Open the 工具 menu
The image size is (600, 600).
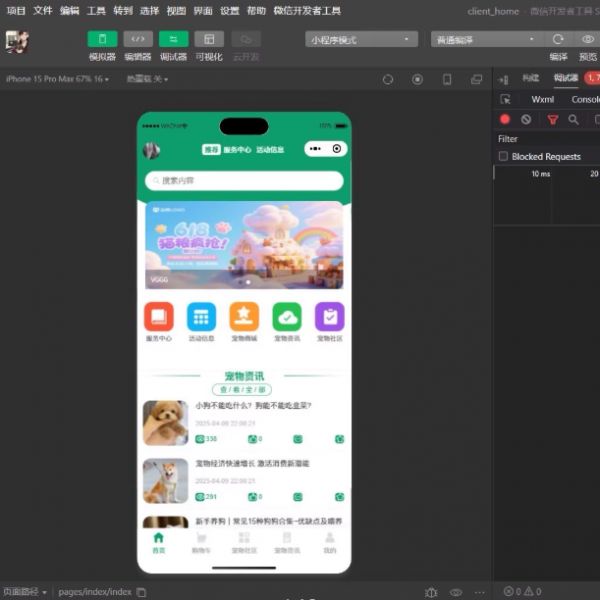(x=96, y=11)
